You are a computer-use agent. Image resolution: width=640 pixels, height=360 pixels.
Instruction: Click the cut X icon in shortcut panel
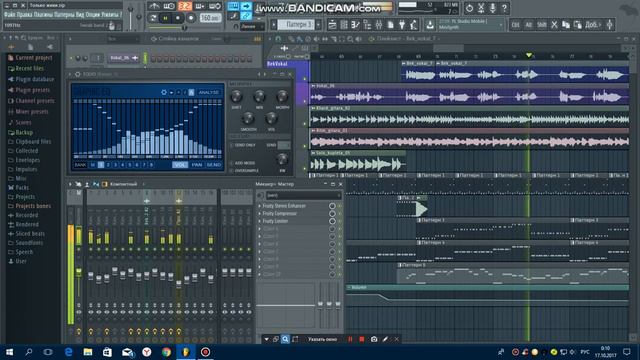(x=554, y=25)
